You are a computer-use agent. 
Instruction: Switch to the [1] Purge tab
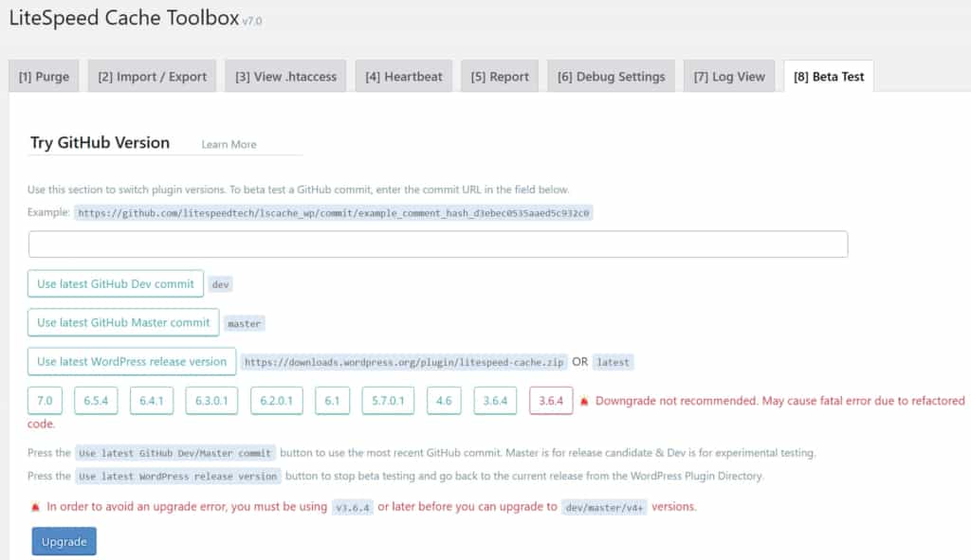pos(44,76)
